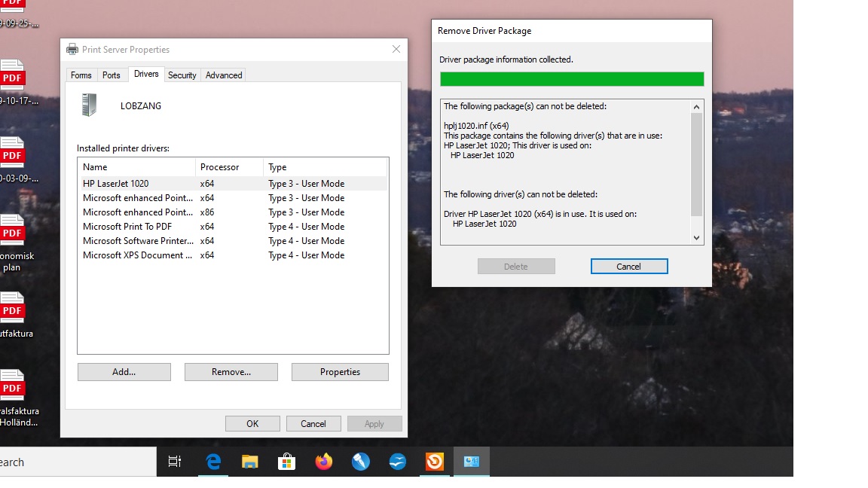Viewport: 868px width, 488px height.
Task: Click the Task View taskbar icon
Action: (175, 462)
